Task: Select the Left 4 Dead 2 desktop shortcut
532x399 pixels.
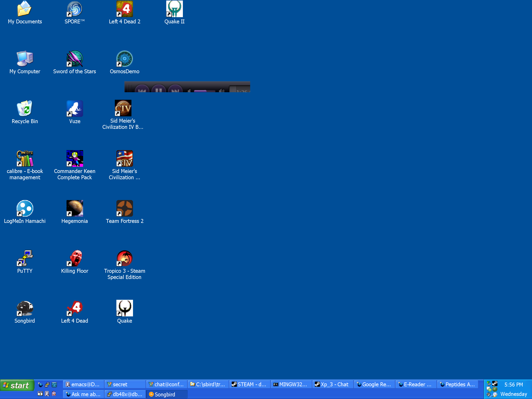Action: click(124, 13)
